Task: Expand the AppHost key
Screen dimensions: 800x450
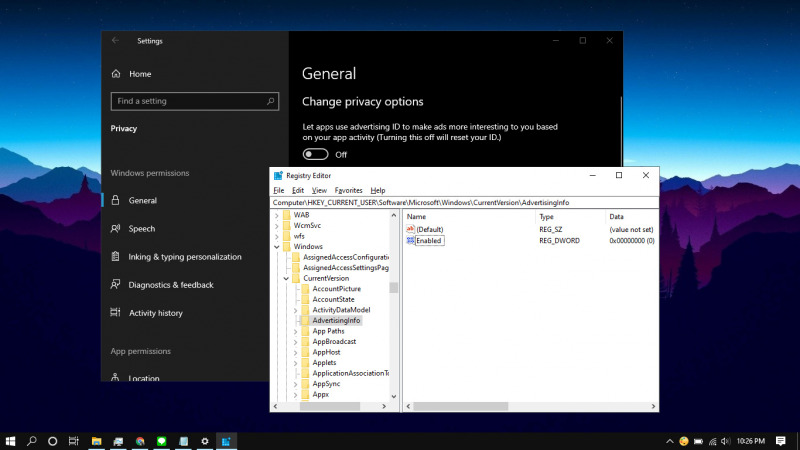Action: pyautogui.click(x=295, y=353)
